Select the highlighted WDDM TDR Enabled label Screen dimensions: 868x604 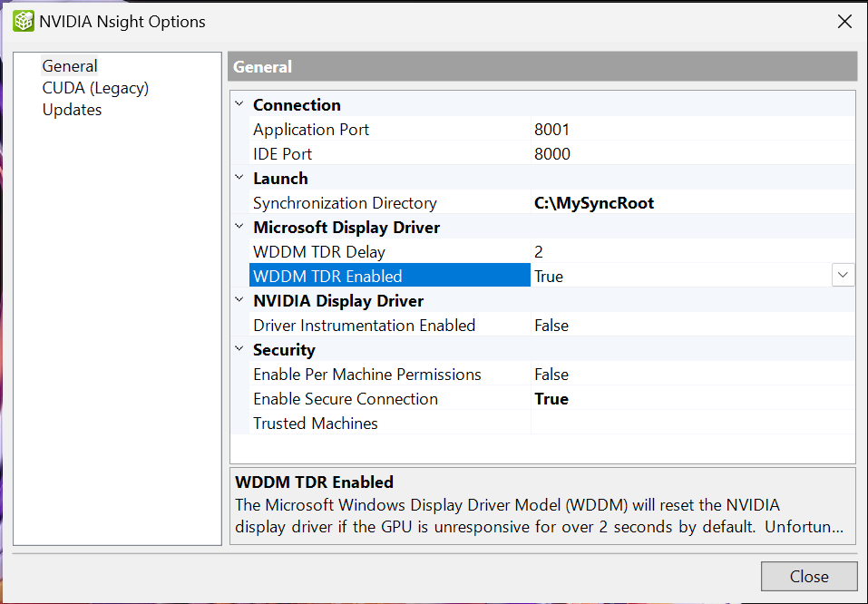coord(390,276)
